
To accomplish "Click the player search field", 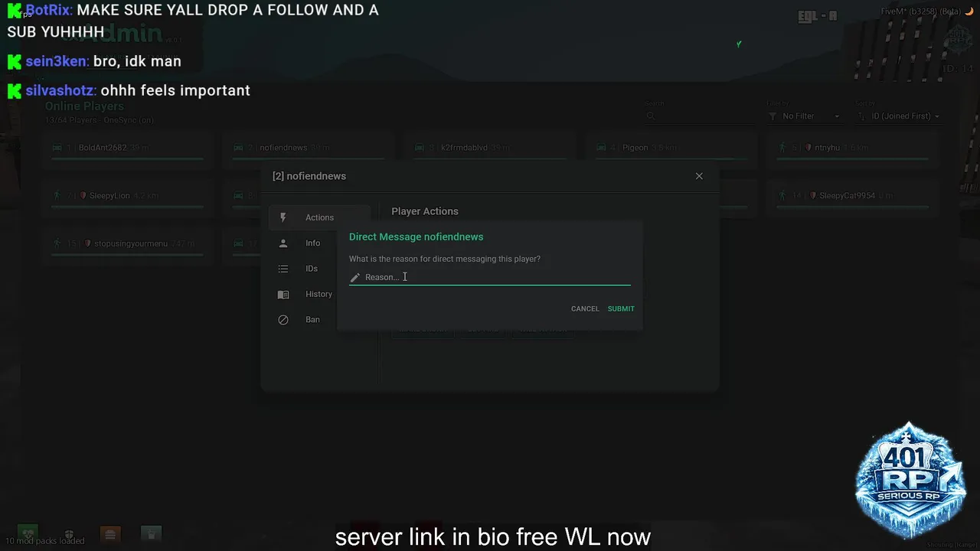I will 698,116.
